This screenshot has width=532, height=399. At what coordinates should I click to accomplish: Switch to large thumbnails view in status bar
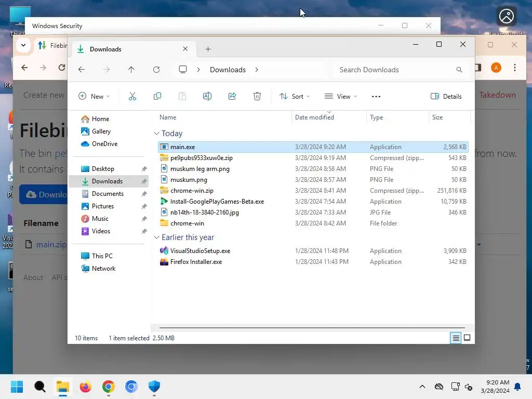(x=467, y=338)
